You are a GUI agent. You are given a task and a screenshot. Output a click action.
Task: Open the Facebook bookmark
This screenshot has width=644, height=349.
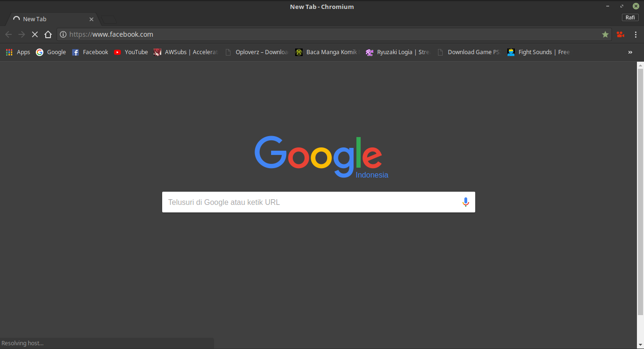90,52
